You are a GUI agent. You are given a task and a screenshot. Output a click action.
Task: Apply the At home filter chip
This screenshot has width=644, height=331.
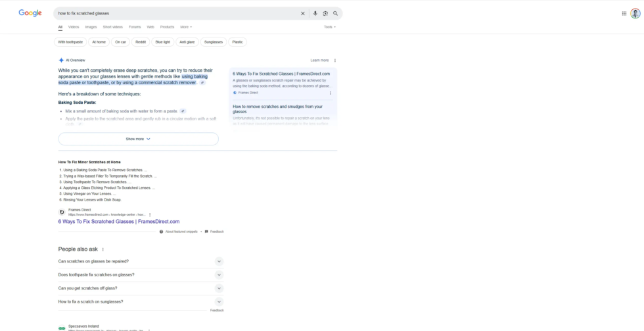99,42
